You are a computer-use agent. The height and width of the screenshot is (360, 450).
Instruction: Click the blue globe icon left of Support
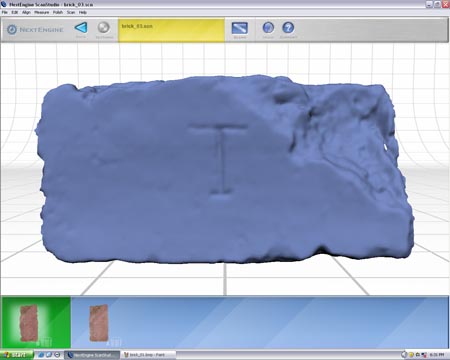point(268,28)
